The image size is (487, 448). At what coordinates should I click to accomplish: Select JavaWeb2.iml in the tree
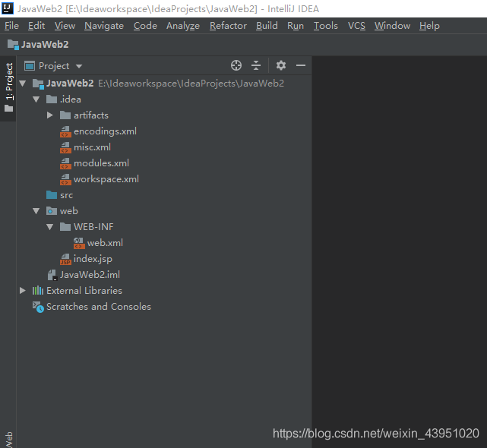click(x=90, y=275)
